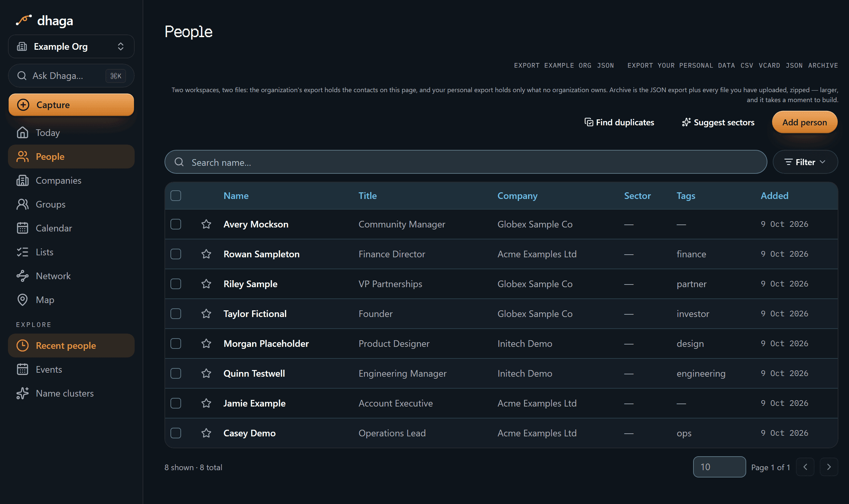Go to next page arrow

tap(829, 467)
